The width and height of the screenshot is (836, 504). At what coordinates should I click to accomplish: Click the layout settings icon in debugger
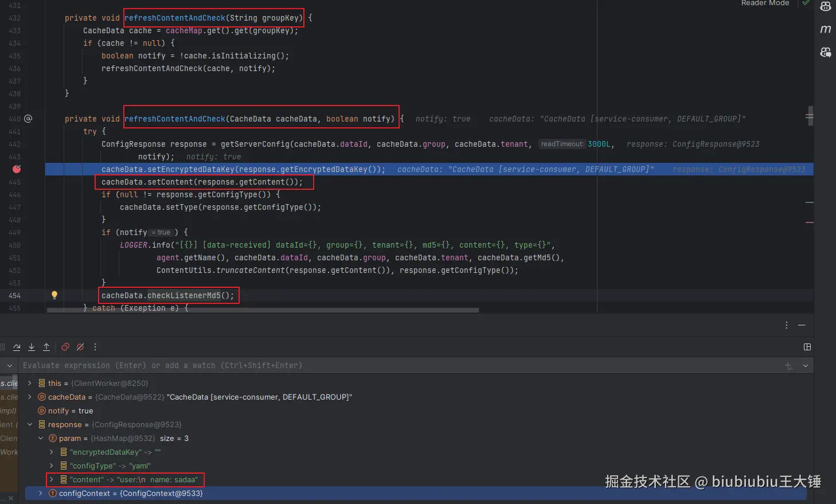pos(807,347)
